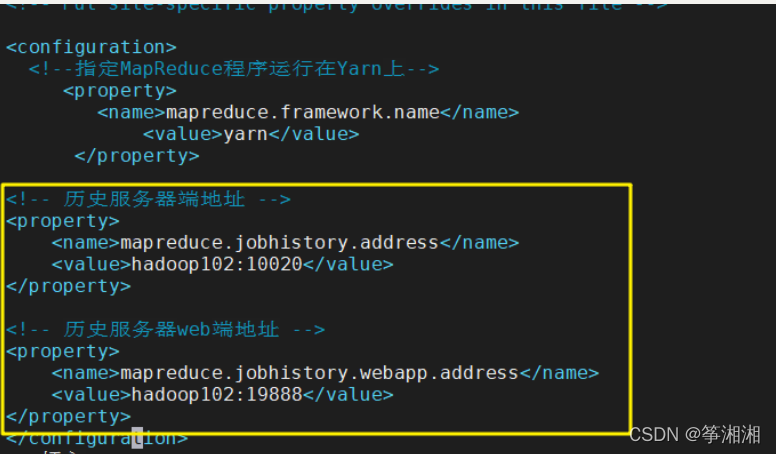Click the hadoop102:19888 value line
The width and height of the screenshot is (776, 454).
222,395
